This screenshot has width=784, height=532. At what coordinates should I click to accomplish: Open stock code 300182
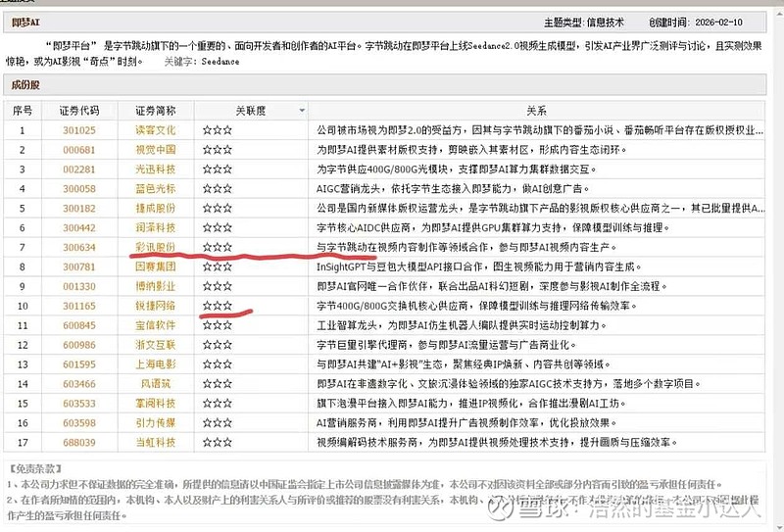click(x=79, y=209)
